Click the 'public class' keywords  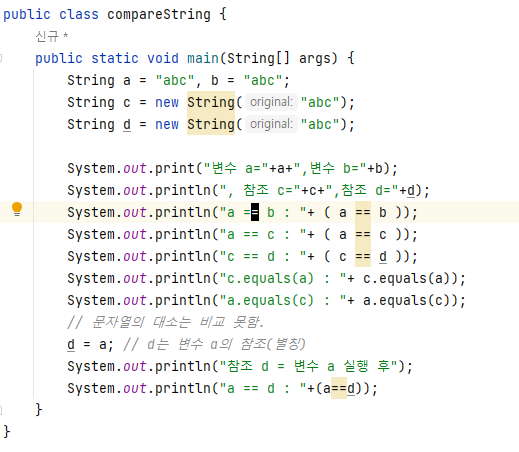[x=51, y=14]
